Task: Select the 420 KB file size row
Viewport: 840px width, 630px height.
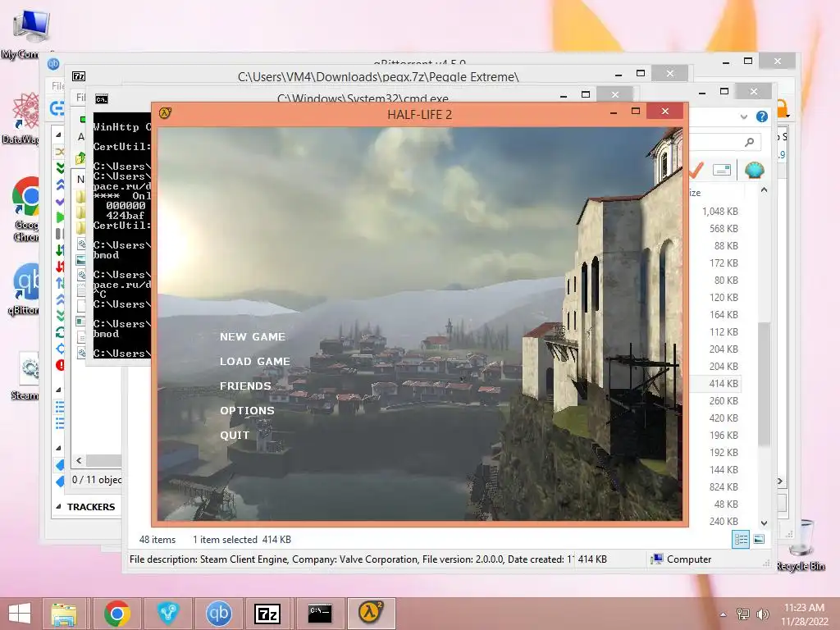Action: [724, 418]
